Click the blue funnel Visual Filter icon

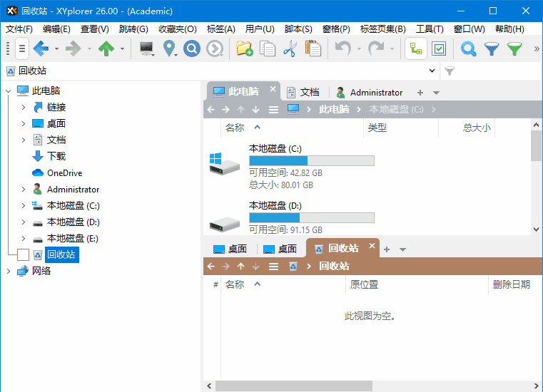[492, 48]
